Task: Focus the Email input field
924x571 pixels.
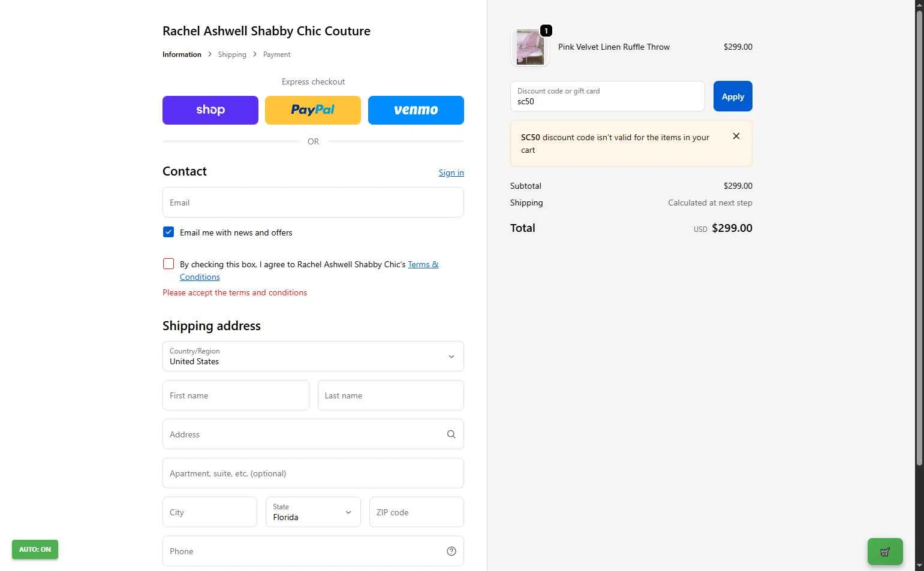Action: [313, 203]
